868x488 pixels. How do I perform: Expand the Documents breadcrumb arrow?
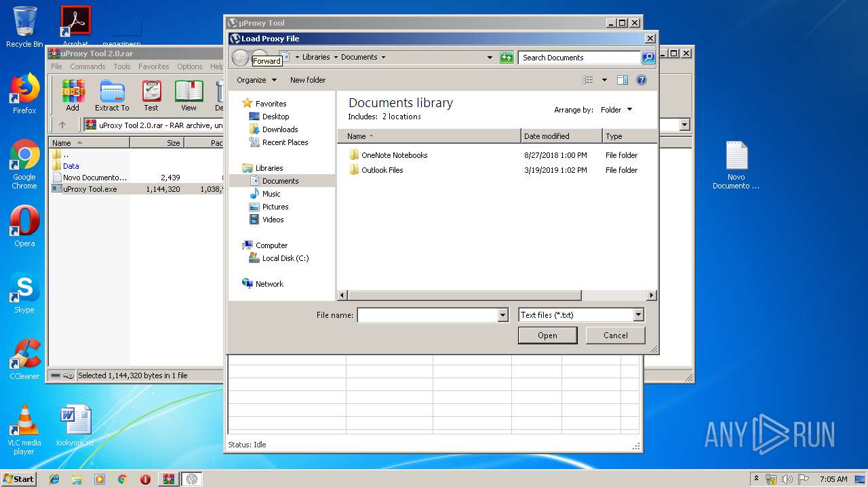pyautogui.click(x=383, y=58)
